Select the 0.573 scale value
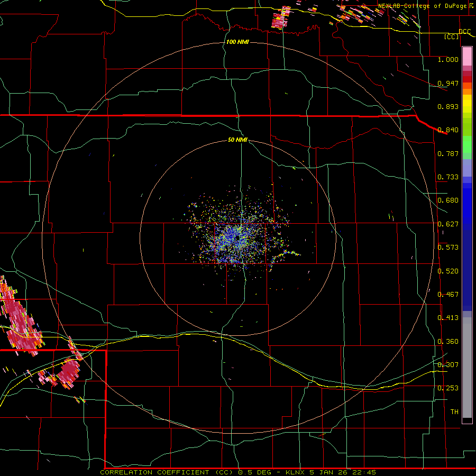This screenshot has width=476, height=476. (x=448, y=248)
